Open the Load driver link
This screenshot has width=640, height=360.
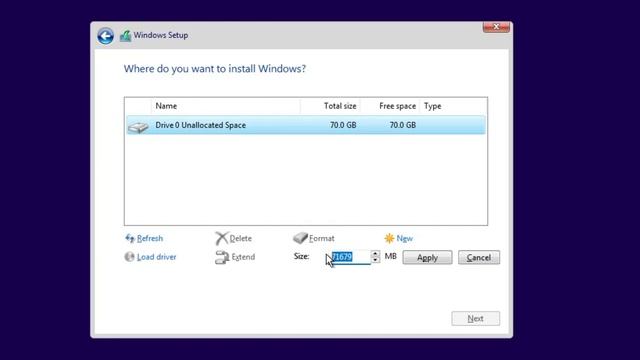pyautogui.click(x=157, y=257)
